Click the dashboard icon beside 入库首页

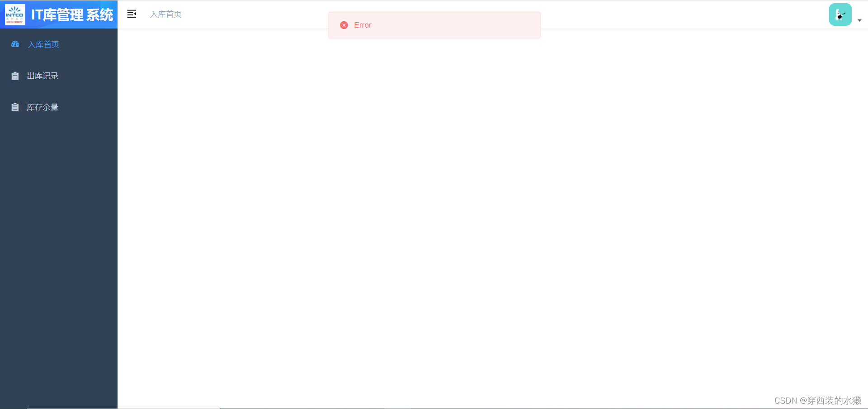point(15,44)
